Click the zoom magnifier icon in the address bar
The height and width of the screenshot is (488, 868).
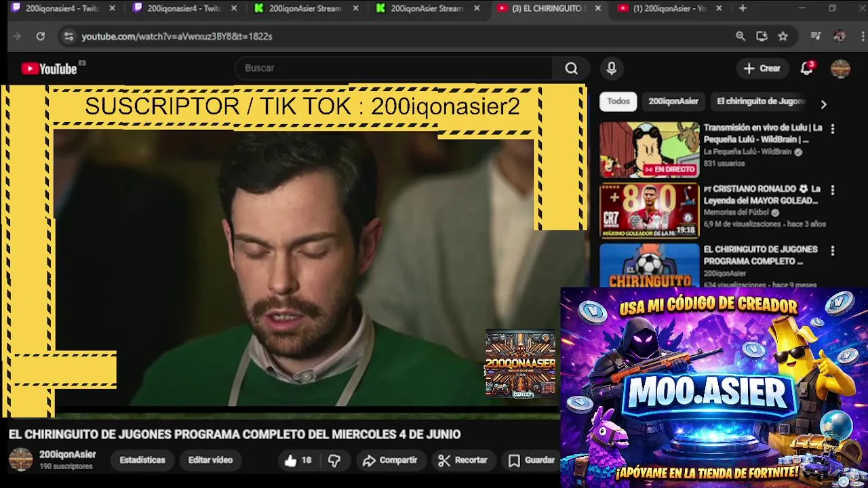[x=741, y=37]
